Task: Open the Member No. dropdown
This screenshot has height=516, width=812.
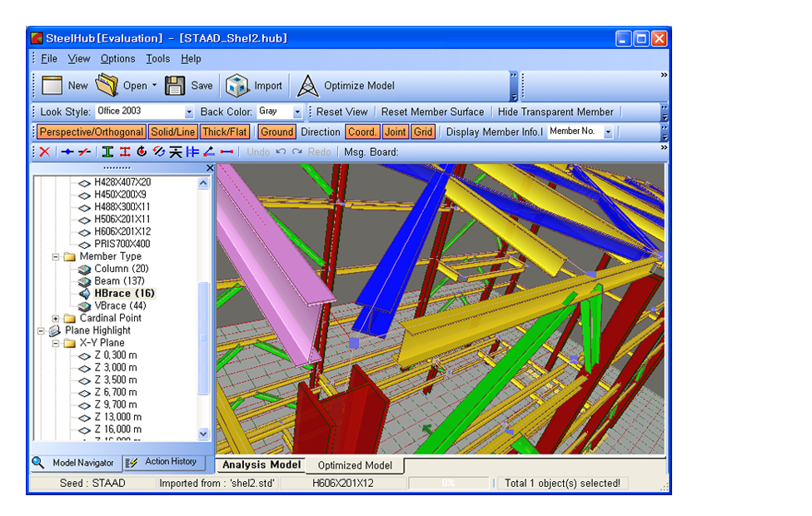Action: tap(609, 132)
